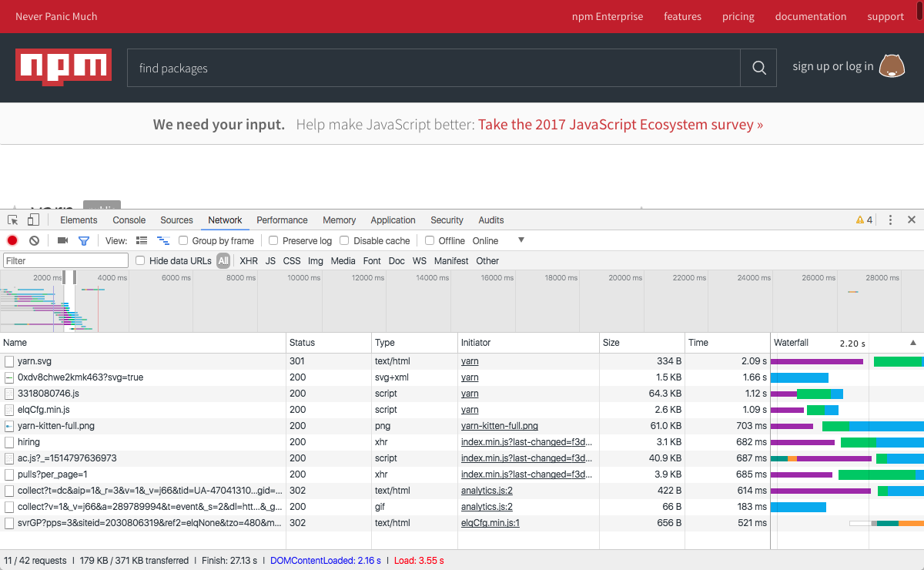Viewport: 924px width, 570px height.
Task: Open the features link
Action: tap(683, 16)
